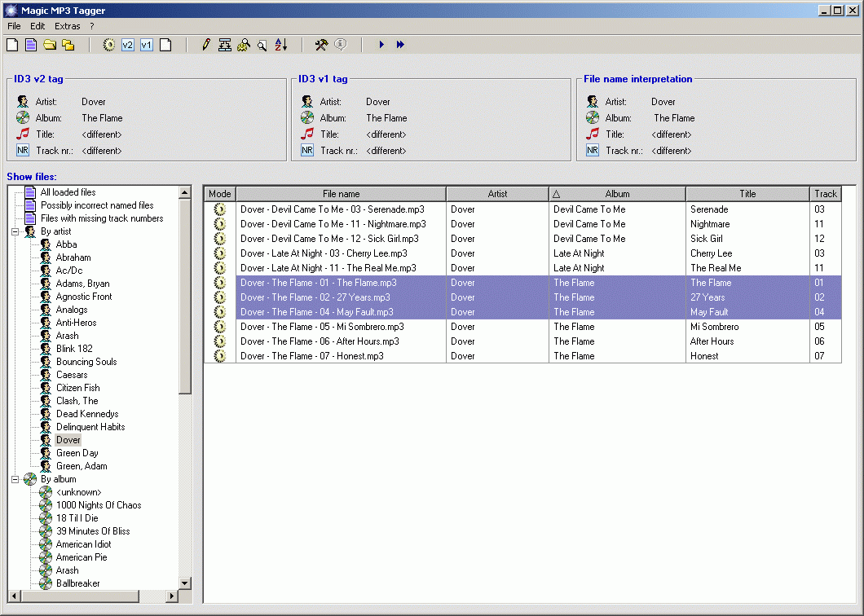Select Possibly incorrect named files

point(97,205)
